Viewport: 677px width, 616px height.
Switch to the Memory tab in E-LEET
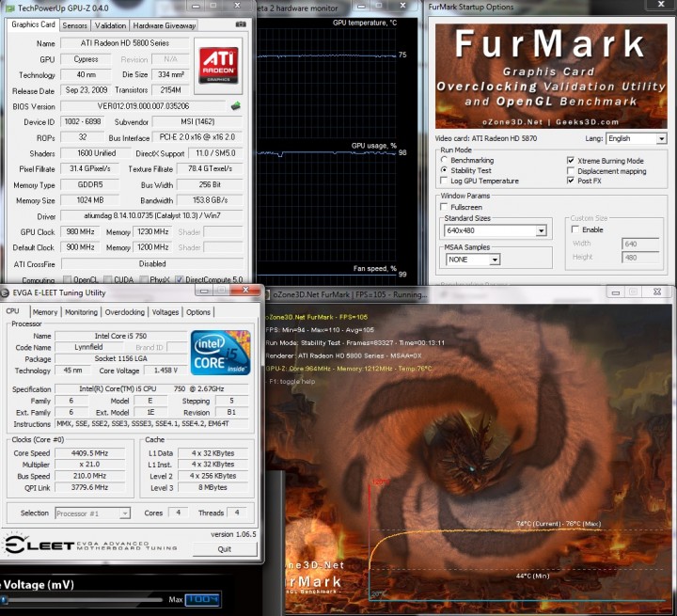pyautogui.click(x=45, y=312)
